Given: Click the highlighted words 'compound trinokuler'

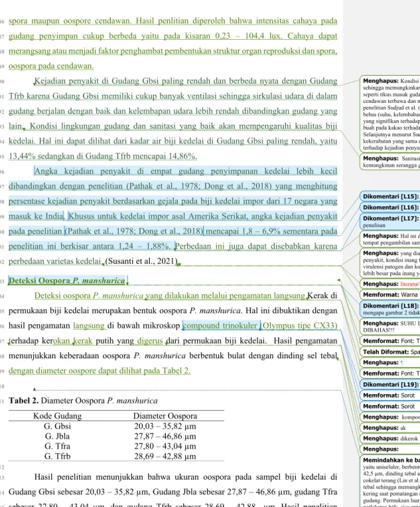Looking at the screenshot, I should coord(220,326).
